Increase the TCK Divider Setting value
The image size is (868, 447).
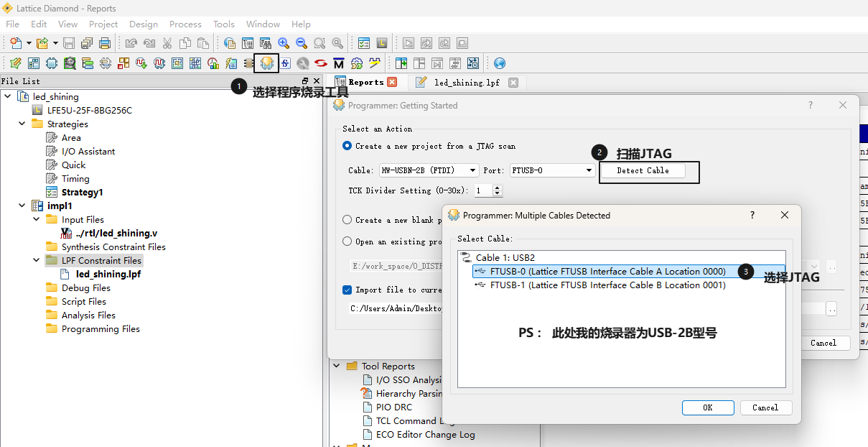[498, 188]
